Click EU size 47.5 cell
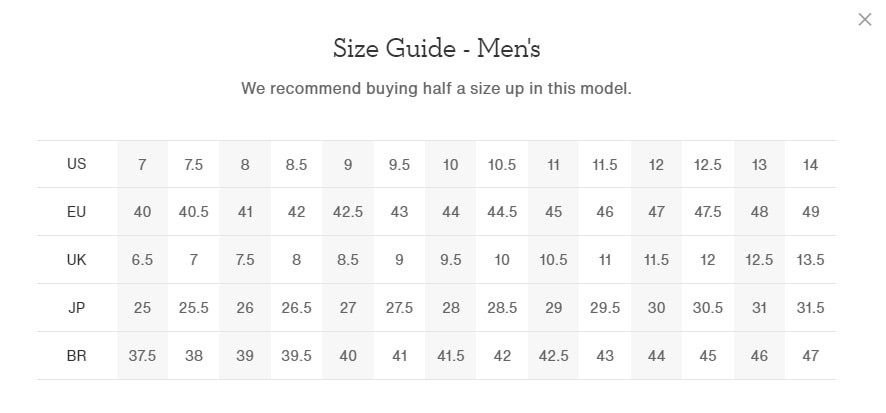886x413 pixels. coord(707,212)
